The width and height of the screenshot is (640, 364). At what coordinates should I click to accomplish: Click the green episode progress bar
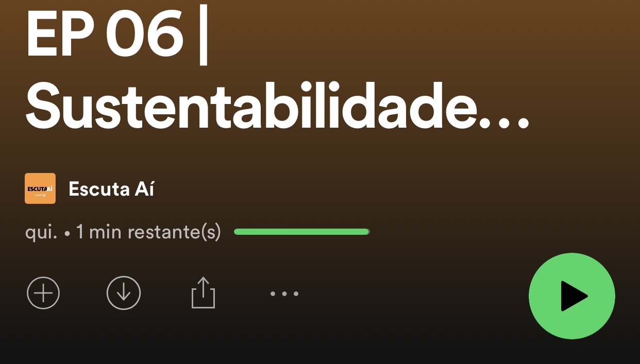pos(302,232)
